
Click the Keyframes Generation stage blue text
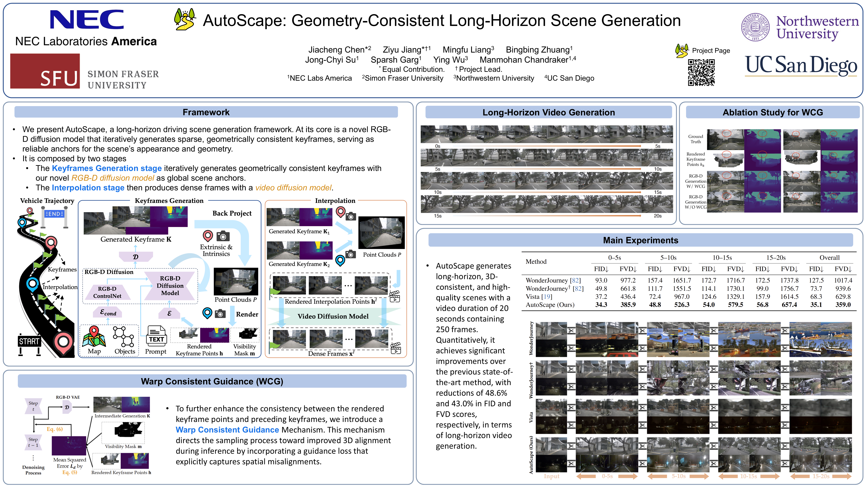coord(107,168)
